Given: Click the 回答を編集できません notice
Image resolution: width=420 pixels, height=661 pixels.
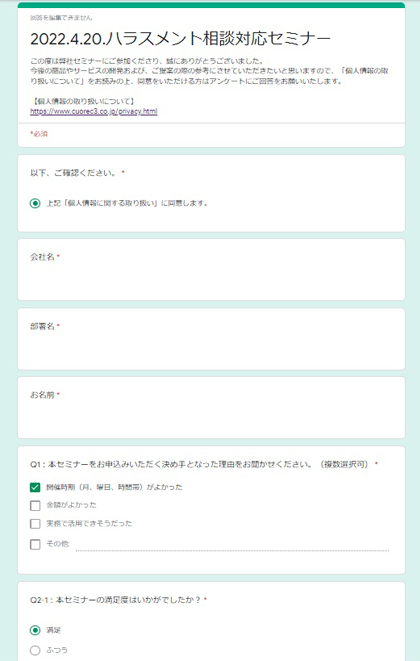Looking at the screenshot, I should [x=61, y=18].
